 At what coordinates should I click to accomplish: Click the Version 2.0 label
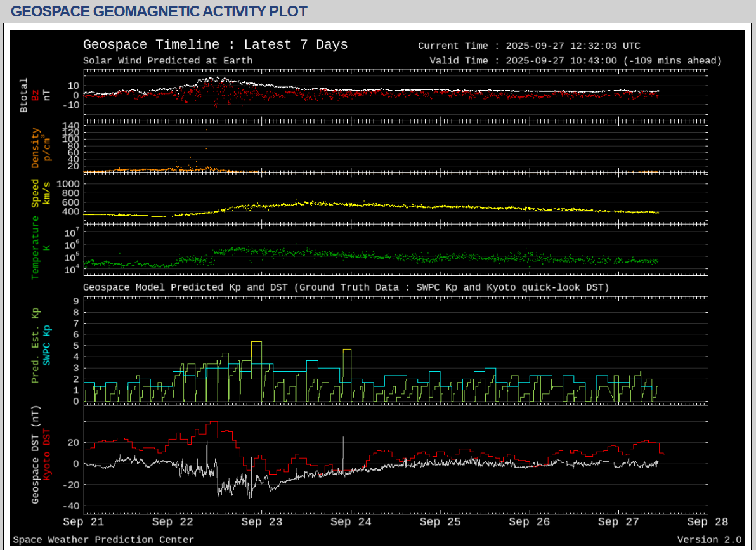(x=708, y=540)
